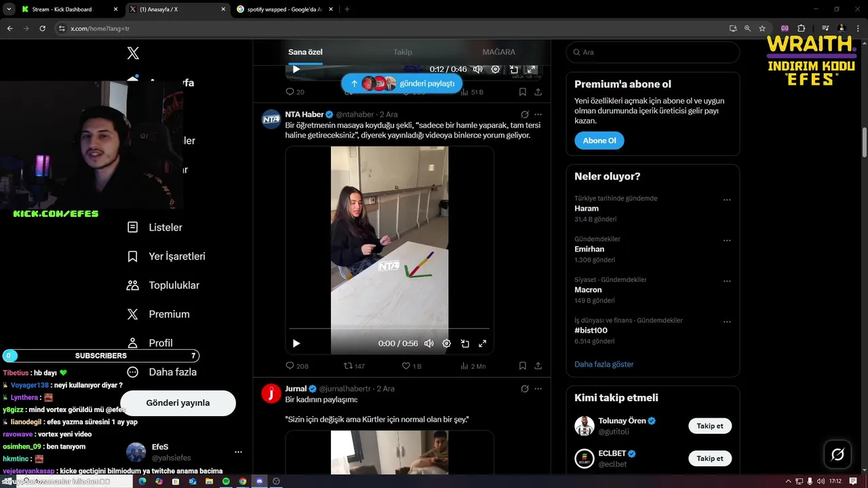This screenshot has width=868, height=488.
Task: Switch to the MAĞARA tab
Action: coord(499,52)
